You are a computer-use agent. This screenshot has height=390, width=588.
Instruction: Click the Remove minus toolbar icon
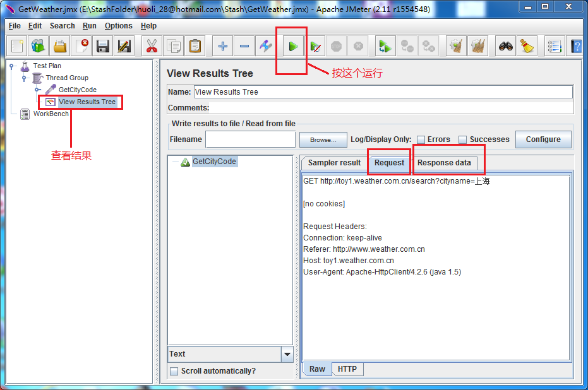244,46
